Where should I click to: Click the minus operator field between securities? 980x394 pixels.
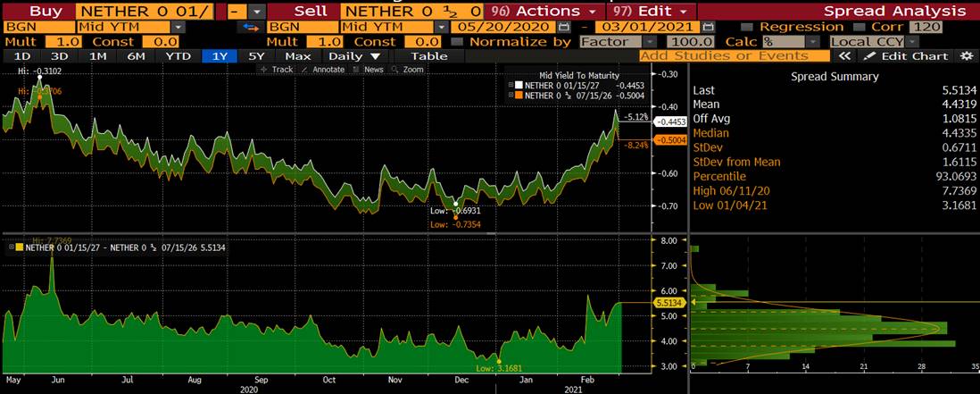coord(237,12)
